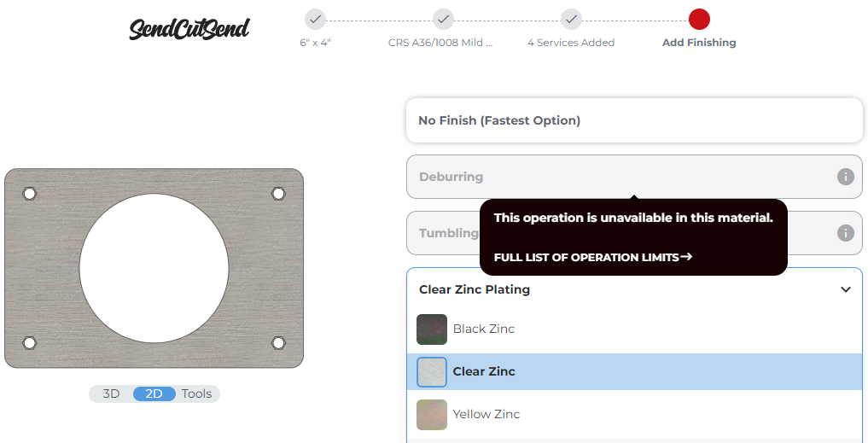Screen dimensions: 868x443
Task: Click the 6" x 4" step checkmark
Action: (315, 19)
